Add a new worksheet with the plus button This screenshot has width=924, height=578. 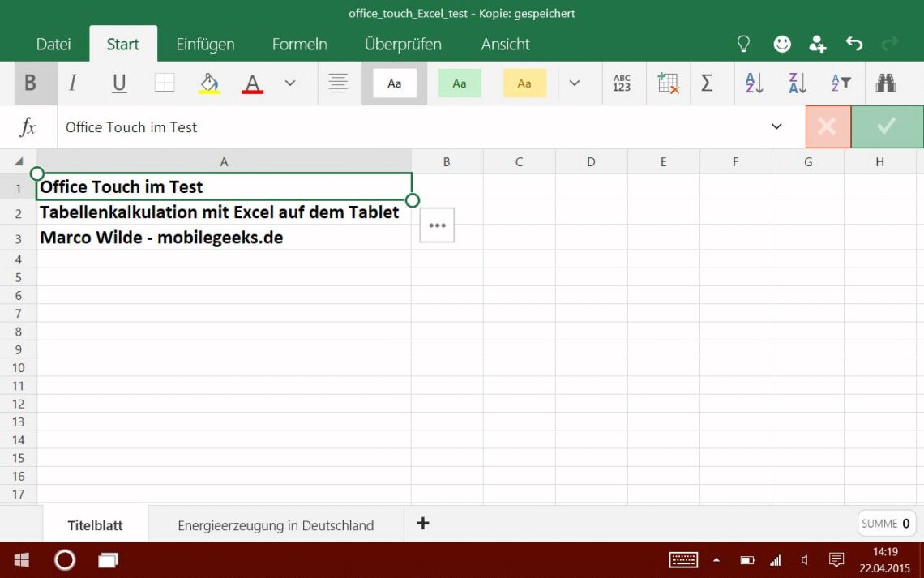(x=422, y=524)
